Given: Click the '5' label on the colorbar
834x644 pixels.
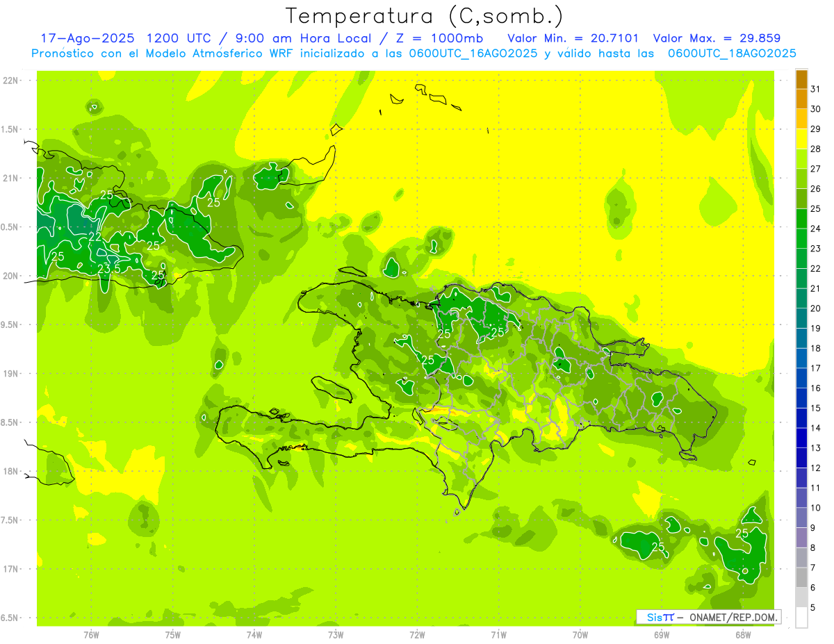Looking at the screenshot, I should [813, 608].
